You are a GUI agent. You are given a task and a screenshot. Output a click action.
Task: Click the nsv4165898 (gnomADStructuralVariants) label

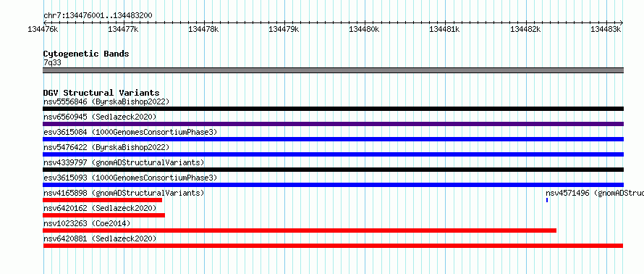coord(124,193)
